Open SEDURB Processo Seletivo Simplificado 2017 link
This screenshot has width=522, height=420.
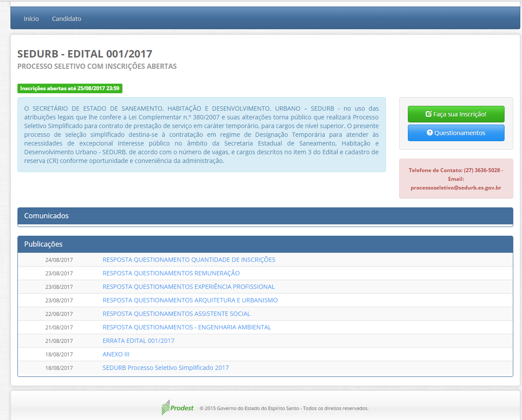point(166,368)
